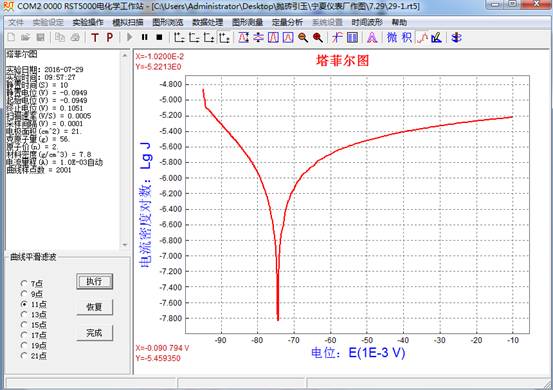Select the 15点 smoothing option
Screen dimensions: 553x390
point(24,324)
